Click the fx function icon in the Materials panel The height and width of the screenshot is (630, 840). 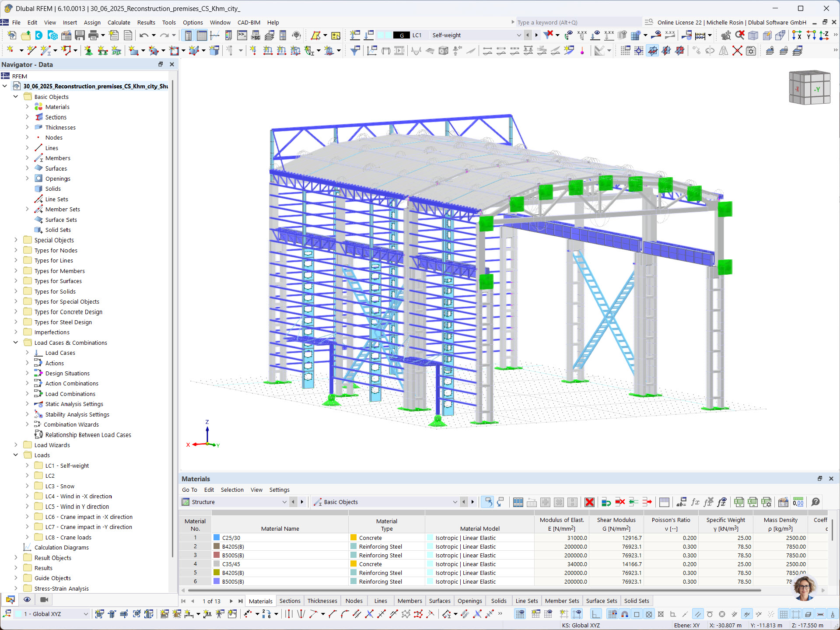695,502
